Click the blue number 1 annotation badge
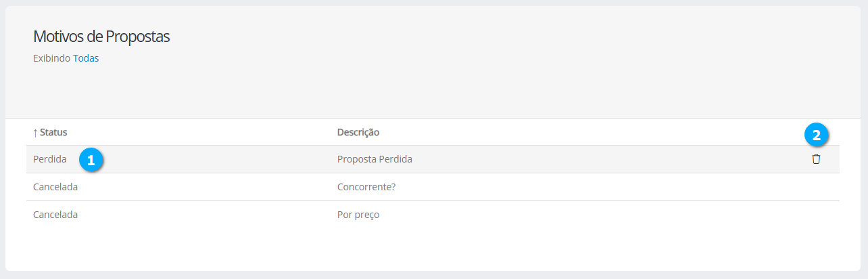Image resolution: width=868 pixels, height=279 pixels. tap(91, 160)
